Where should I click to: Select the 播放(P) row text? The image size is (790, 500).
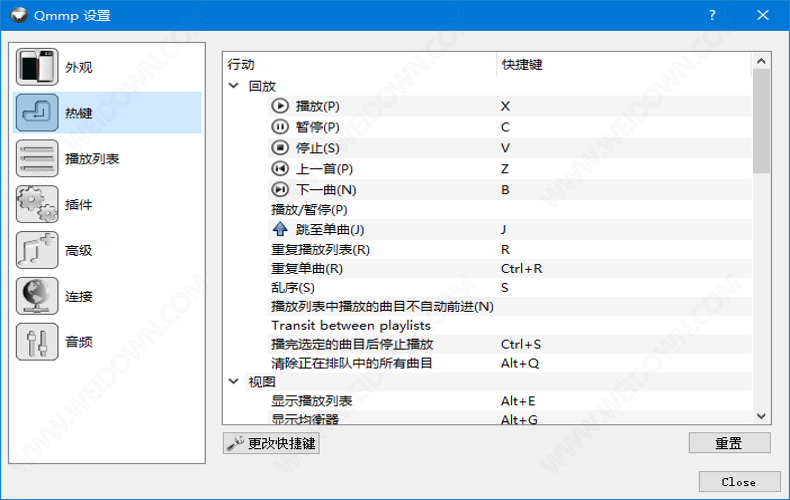(317, 106)
